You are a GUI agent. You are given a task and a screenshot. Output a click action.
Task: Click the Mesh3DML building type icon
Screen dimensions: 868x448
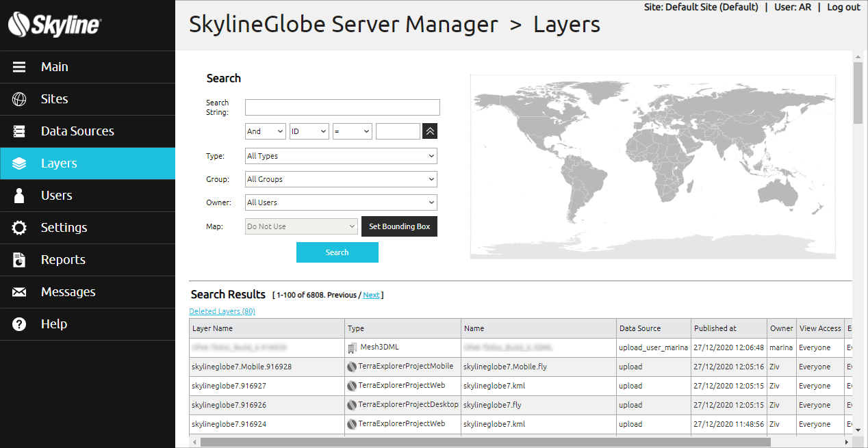coord(353,348)
